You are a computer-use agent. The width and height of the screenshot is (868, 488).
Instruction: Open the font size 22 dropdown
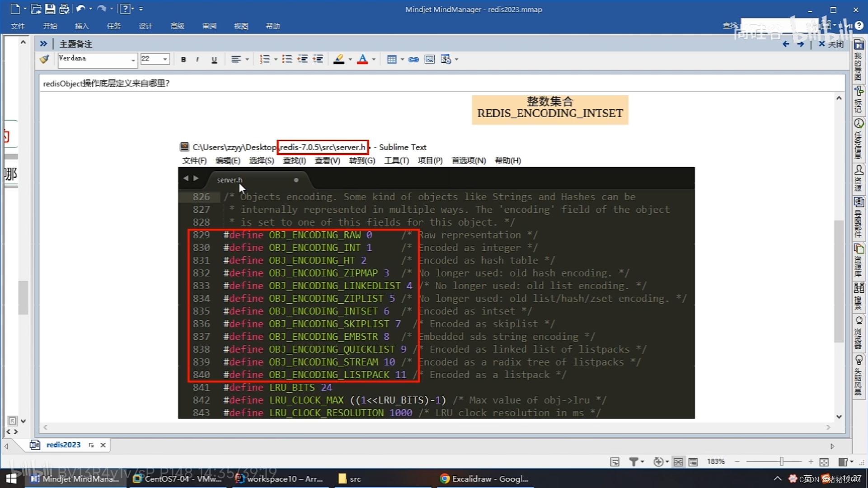coord(165,59)
